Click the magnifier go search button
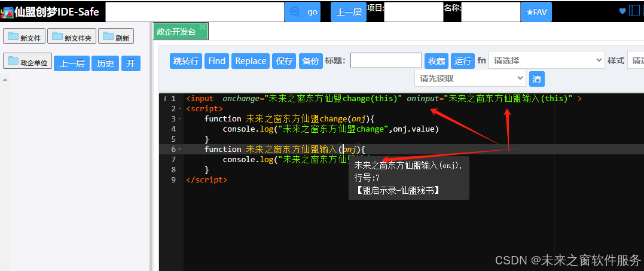The height and width of the screenshot is (271, 644). [x=303, y=12]
